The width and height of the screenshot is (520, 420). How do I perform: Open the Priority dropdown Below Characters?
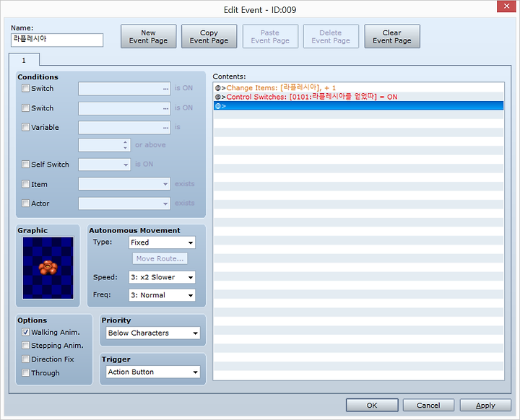(x=153, y=333)
